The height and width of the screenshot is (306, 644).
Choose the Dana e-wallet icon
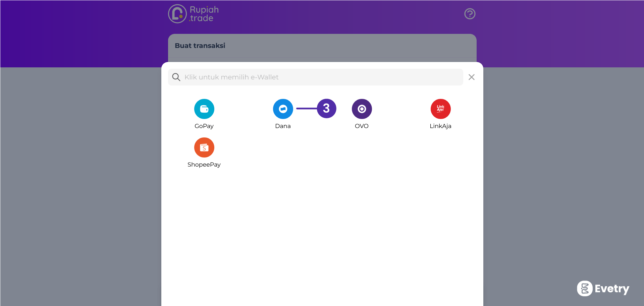point(283,109)
